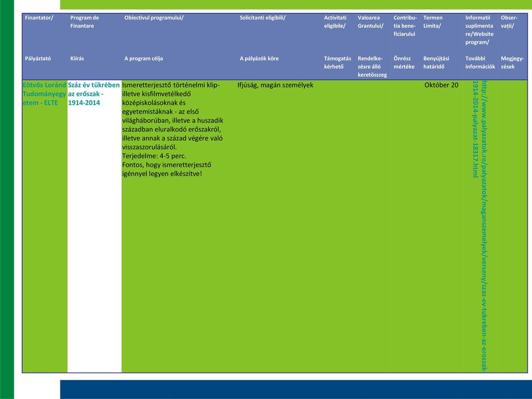Select 'Informatii suplimentare/Website program/' header
The height and width of the screenshot is (399, 532).
tap(479, 30)
